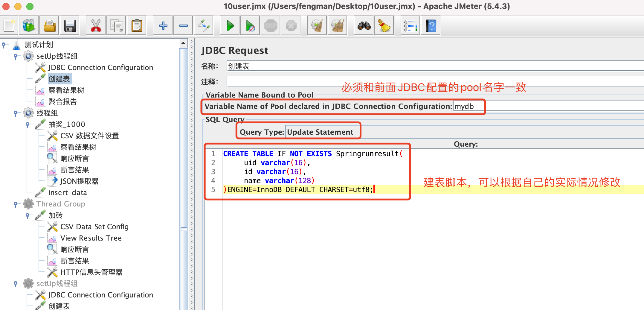Click the Copy toolbar icon
The width and height of the screenshot is (644, 310).
click(116, 26)
